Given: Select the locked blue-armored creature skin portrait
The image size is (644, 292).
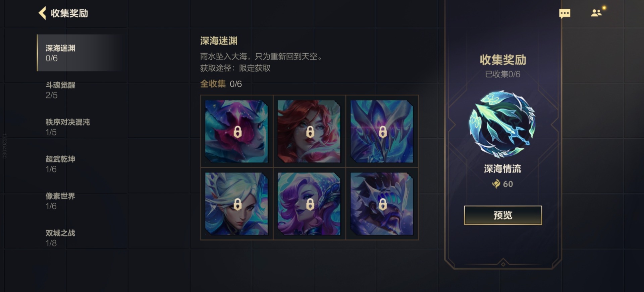Looking at the screenshot, I should coord(382,131).
